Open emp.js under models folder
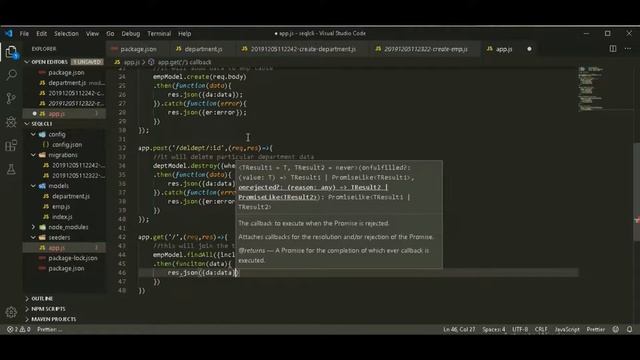This screenshot has width=640, height=360. tap(64, 207)
